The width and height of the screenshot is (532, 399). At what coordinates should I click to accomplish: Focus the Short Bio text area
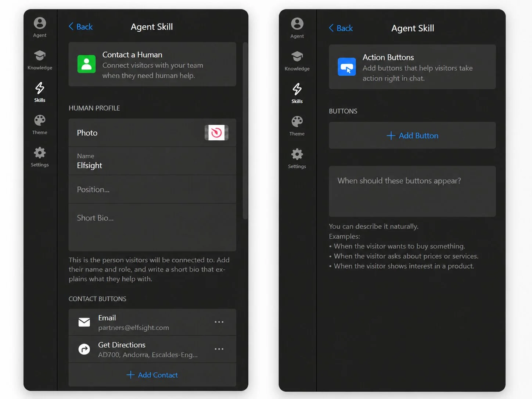click(x=152, y=227)
